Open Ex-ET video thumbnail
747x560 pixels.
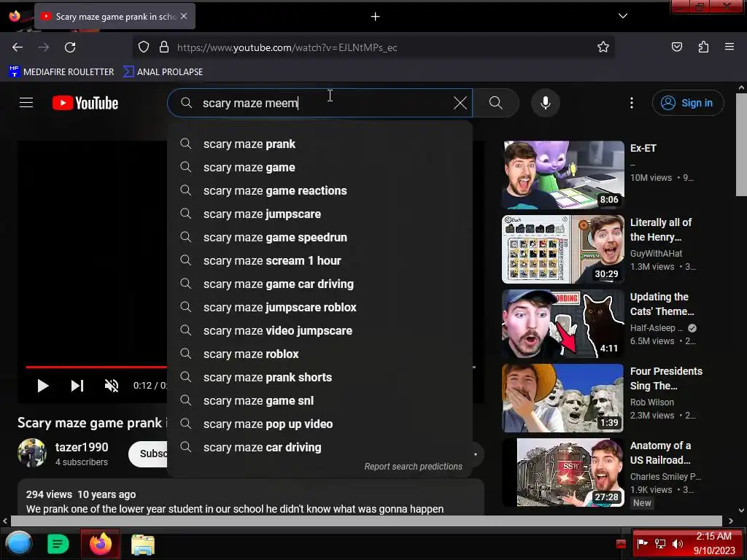pyautogui.click(x=563, y=175)
